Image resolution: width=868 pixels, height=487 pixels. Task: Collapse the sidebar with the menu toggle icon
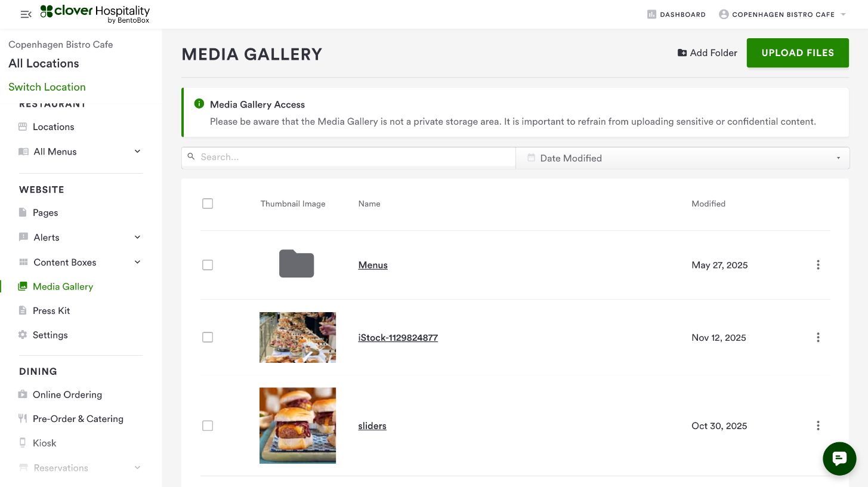pos(26,14)
